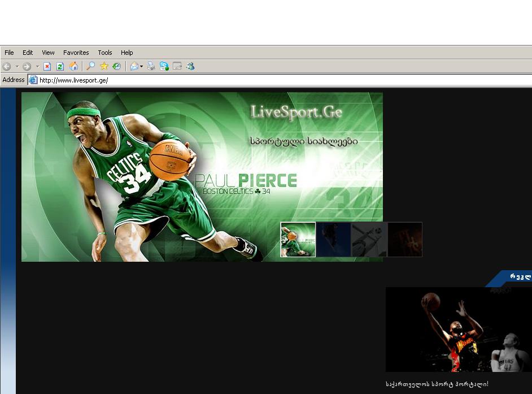The height and width of the screenshot is (394, 532).
Task: Click the 'Address' label beside the URL field
Action: coord(13,80)
